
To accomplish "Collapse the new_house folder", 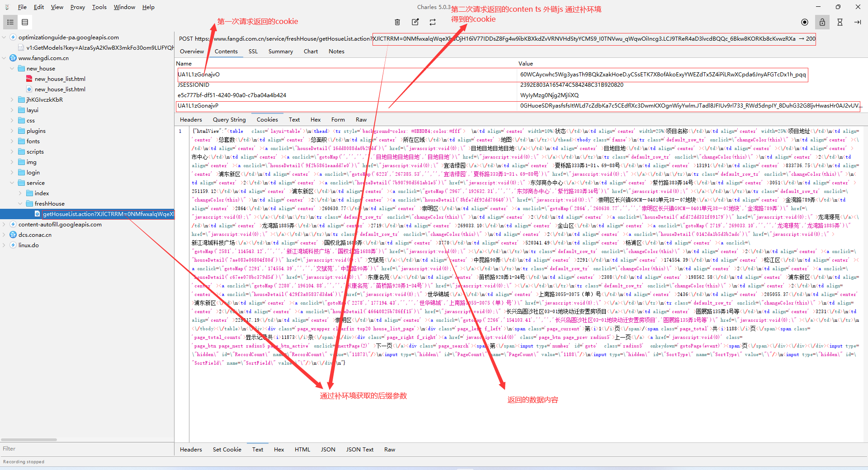I will click(x=12, y=68).
